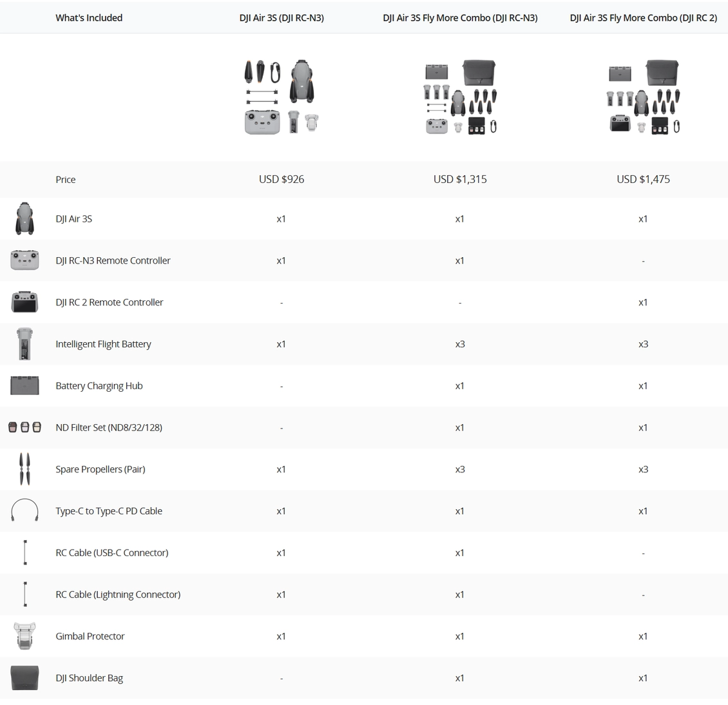
Task: Click ND Filter Set x1 in RC 2 combo column
Action: 643,427
